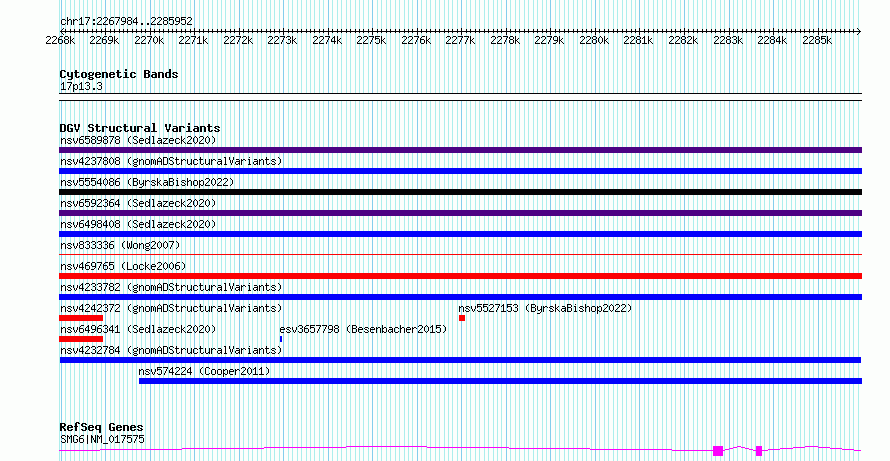Open nsv4242372 (gnomADStructuralVariants) label
Screen dimensions: 890x461
click(171, 308)
